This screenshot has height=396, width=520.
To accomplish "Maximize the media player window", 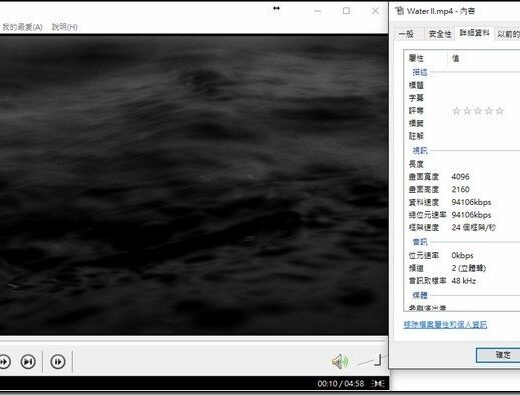I will click(x=346, y=11).
